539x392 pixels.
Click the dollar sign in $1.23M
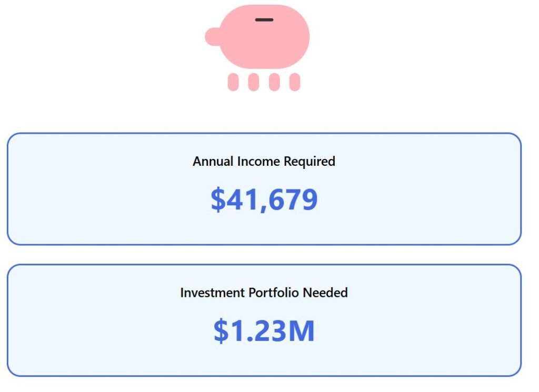221,331
